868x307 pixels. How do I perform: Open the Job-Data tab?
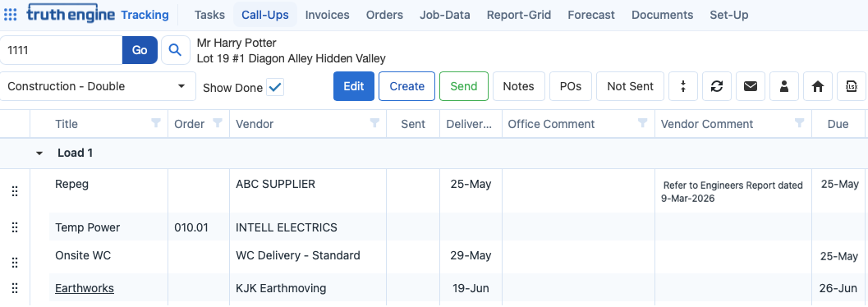point(445,15)
